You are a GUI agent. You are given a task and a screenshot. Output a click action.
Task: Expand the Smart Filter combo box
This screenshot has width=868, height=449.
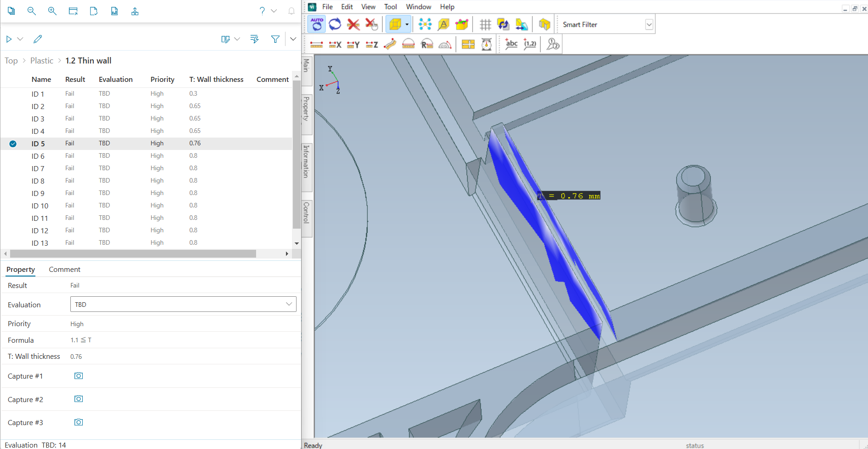pyautogui.click(x=649, y=25)
